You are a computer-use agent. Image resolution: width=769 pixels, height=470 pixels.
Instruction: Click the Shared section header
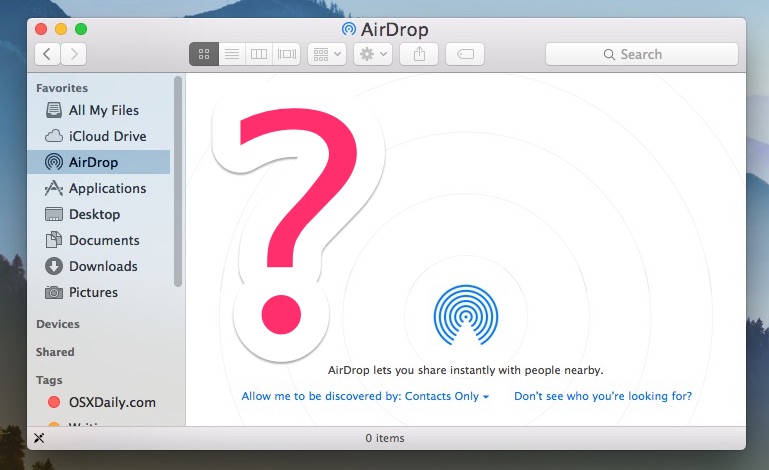click(x=55, y=352)
